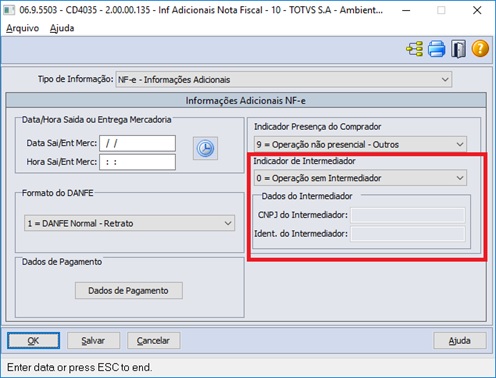This screenshot has height=378, width=496.
Task: Click the Hora Sai/Ent Merc time field
Action: tap(137, 162)
